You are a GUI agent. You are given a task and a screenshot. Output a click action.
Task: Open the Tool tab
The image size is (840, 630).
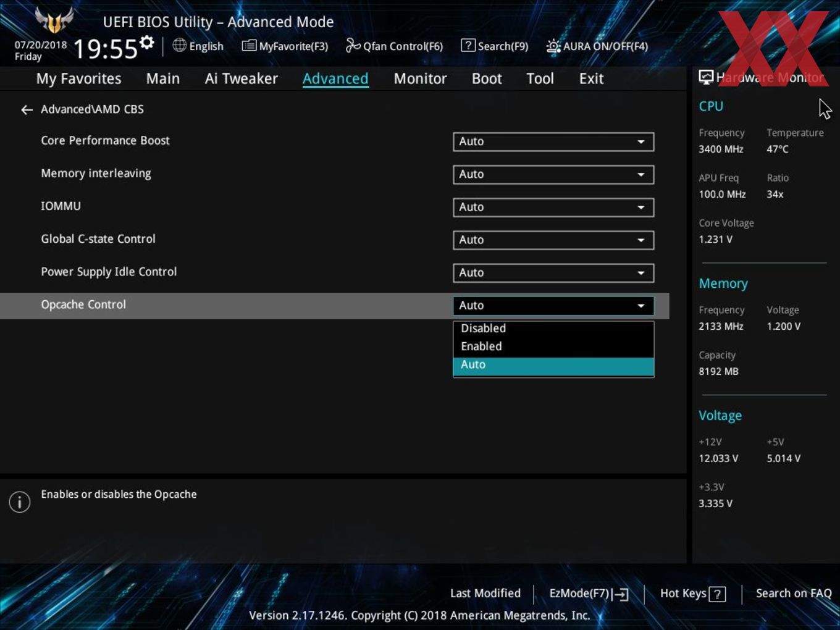(x=540, y=78)
